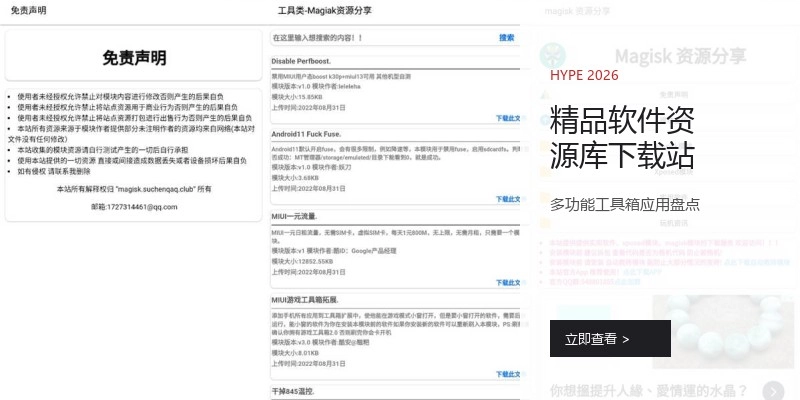
Task: Select the 干掉845温控. module title
Action: (292, 392)
